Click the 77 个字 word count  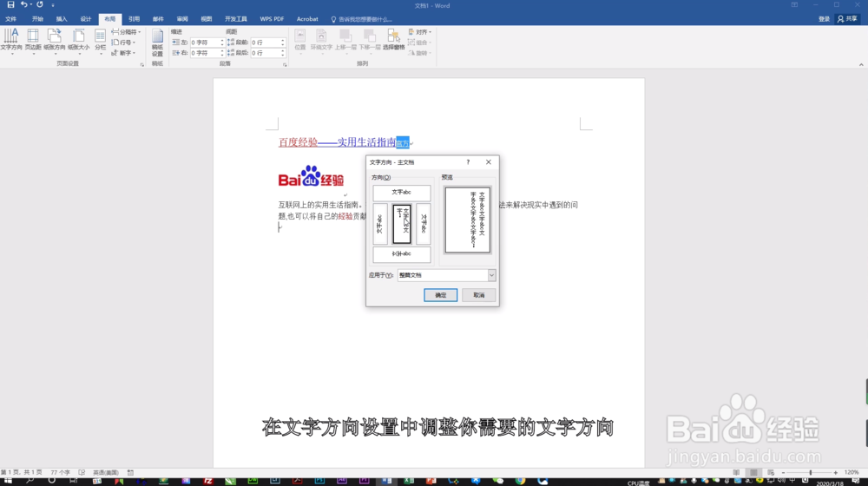pyautogui.click(x=61, y=473)
